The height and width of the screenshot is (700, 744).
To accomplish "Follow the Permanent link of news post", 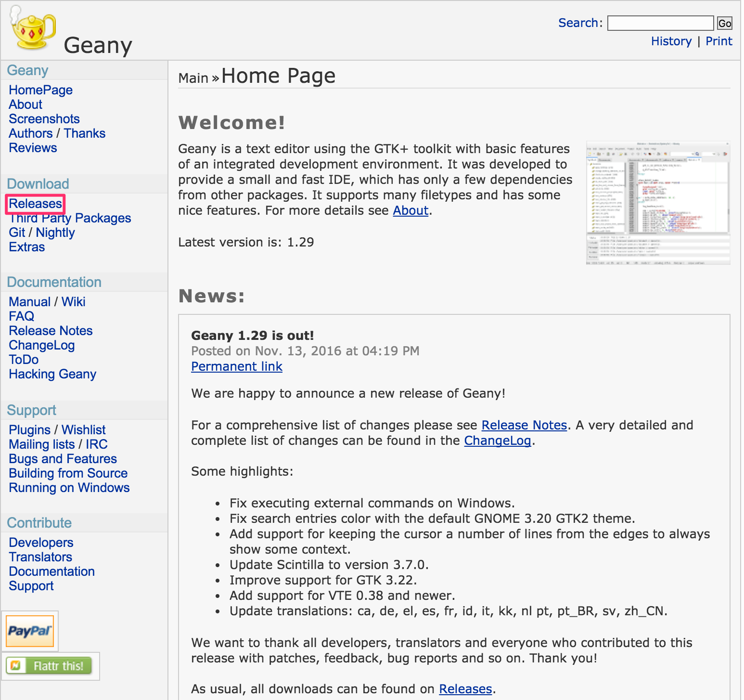I will [237, 366].
